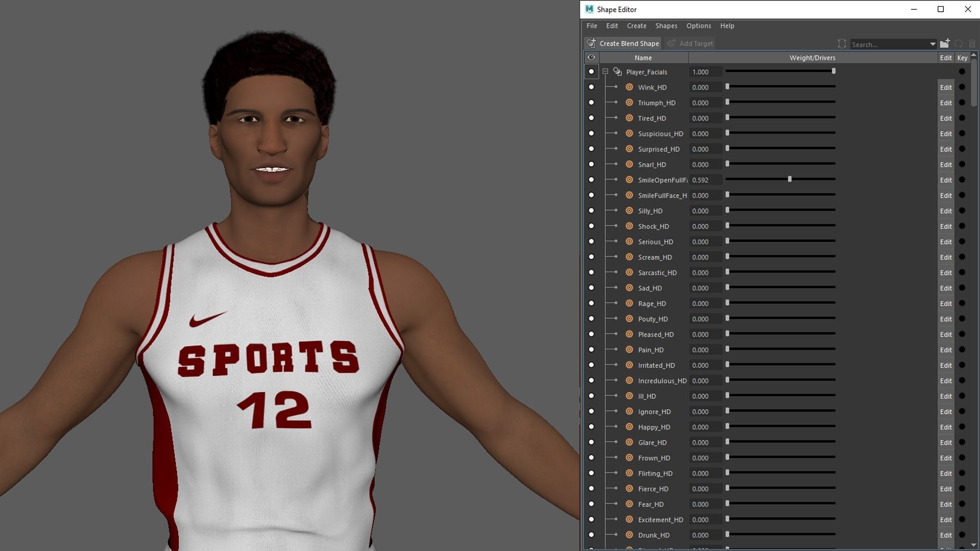Toggle visibility dot for Frown_HD
The width and height of the screenshot is (980, 551).
click(591, 458)
